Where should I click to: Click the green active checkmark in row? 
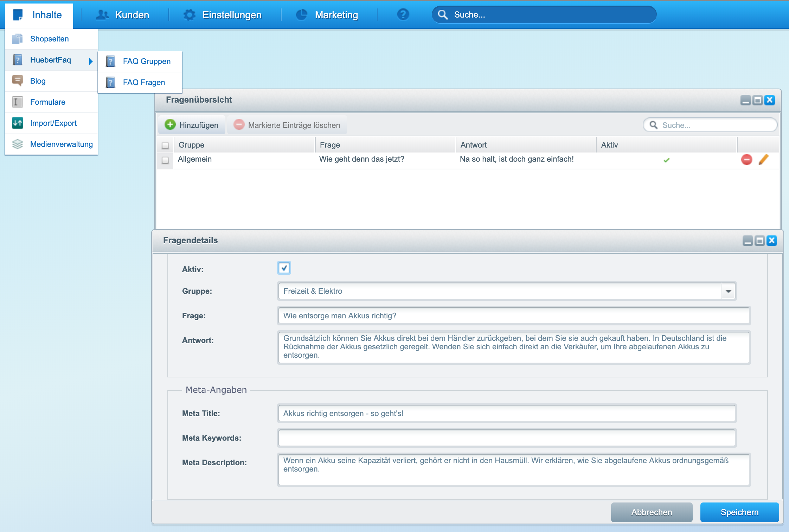pyautogui.click(x=666, y=160)
